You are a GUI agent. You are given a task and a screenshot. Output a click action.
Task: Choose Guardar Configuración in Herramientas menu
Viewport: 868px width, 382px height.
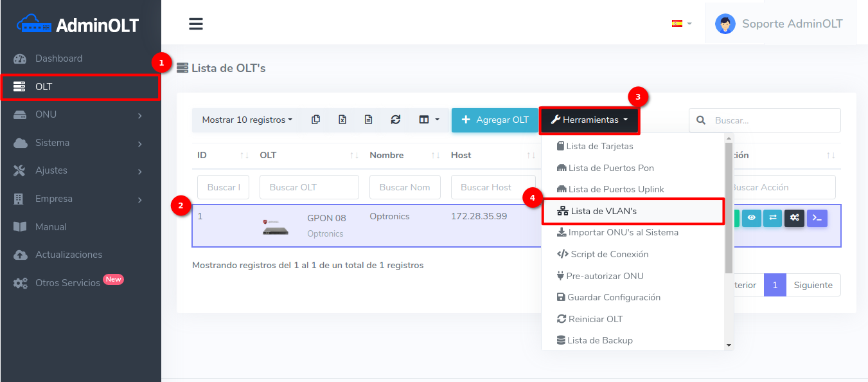click(x=614, y=297)
